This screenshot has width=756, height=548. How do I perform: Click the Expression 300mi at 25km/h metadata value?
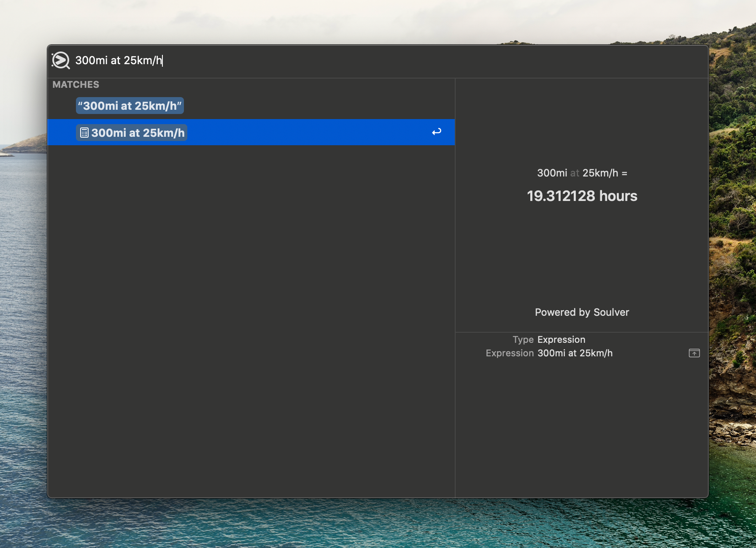click(x=575, y=353)
